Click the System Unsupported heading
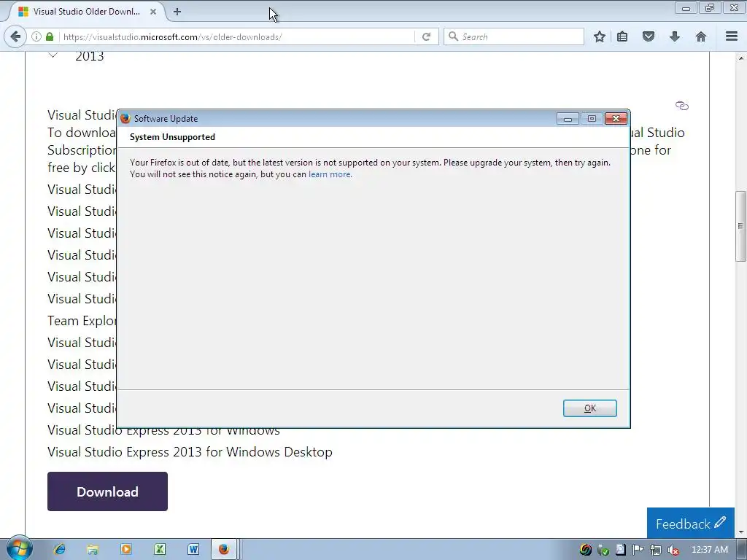Screen dimensions: 747x560 click(x=172, y=137)
